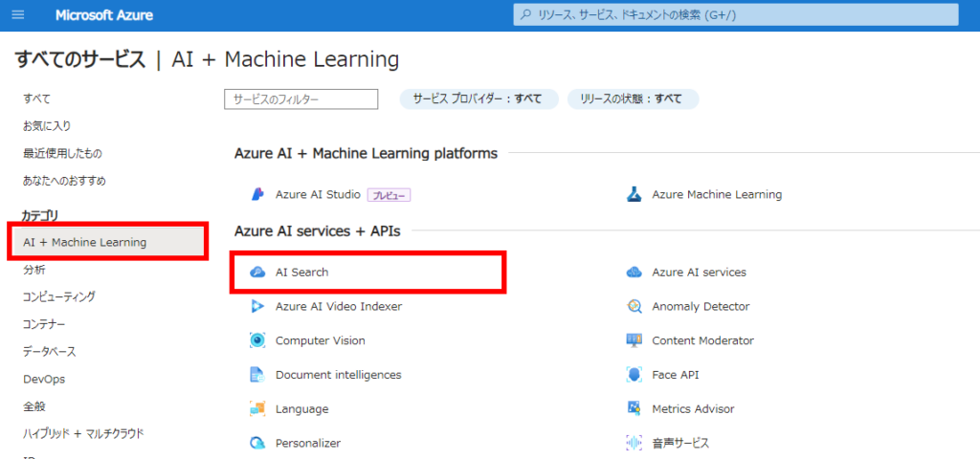The width and height of the screenshot is (980, 459).
Task: Click the Face API icon
Action: [635, 375]
